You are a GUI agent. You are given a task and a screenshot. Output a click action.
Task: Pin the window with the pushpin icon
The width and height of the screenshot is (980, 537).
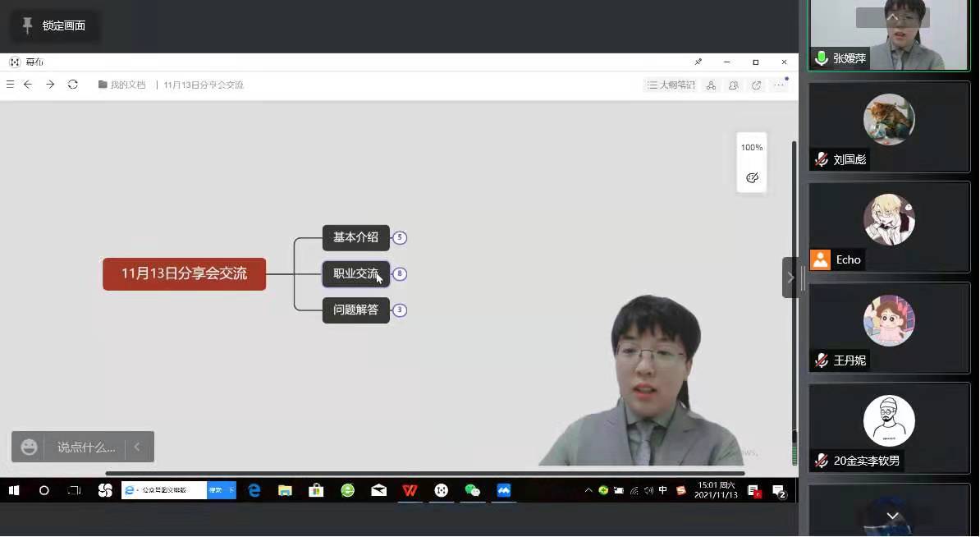[698, 62]
